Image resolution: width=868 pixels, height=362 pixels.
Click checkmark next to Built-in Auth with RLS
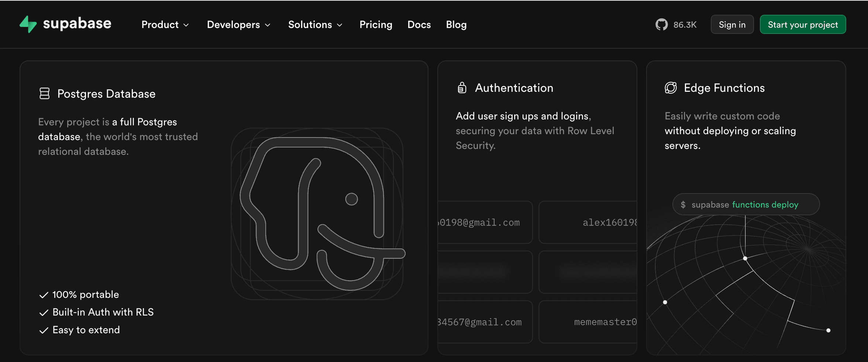pos(44,313)
